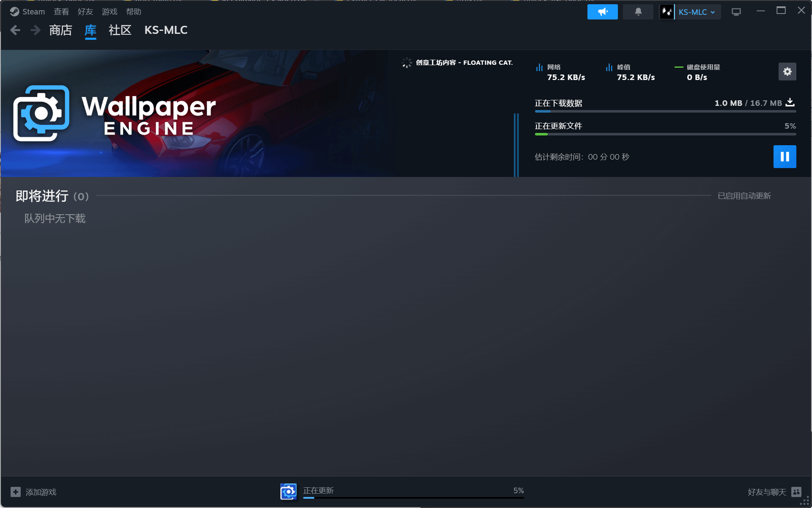Switch to the 社区 tab

tap(120, 30)
